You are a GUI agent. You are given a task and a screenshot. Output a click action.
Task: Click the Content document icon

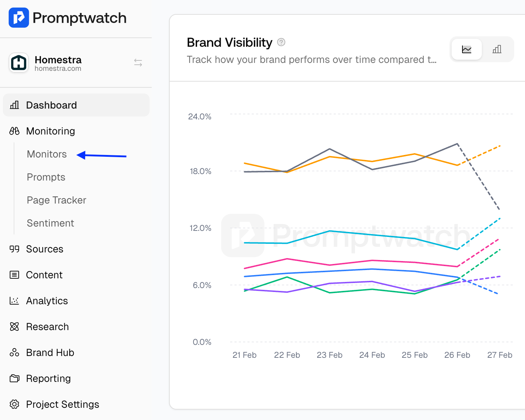14,275
